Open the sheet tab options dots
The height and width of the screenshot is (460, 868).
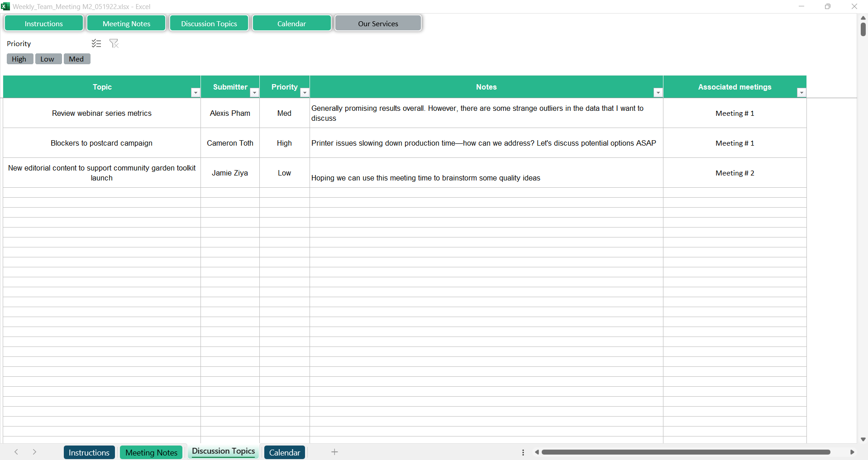523,452
